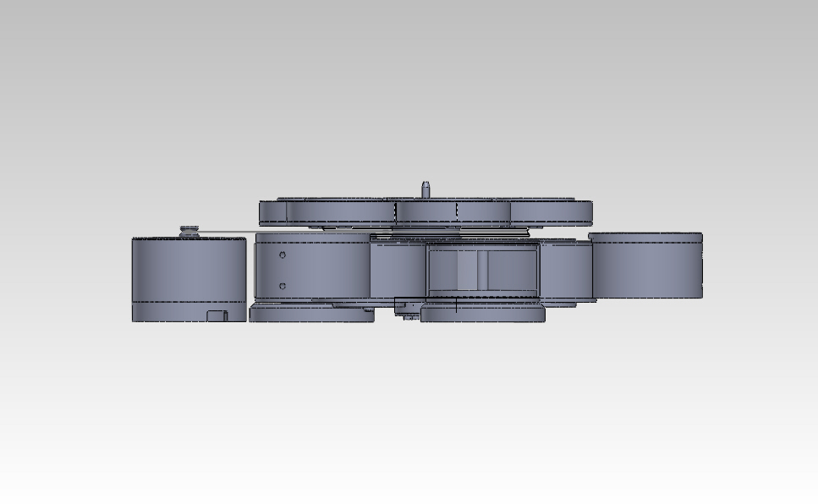
Task: Click the recessed rectangular pocket in the center
Action: tap(482, 271)
